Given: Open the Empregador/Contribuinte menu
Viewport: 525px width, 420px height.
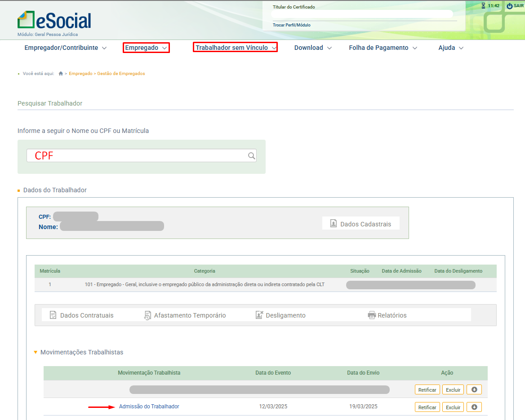Looking at the screenshot, I should click(66, 48).
